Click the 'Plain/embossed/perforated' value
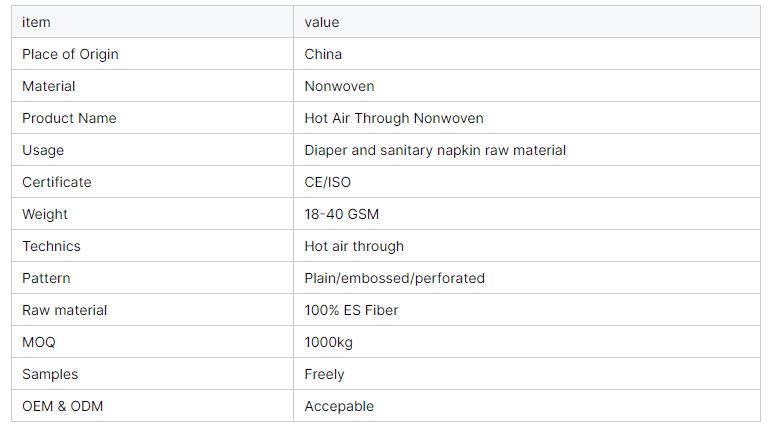 coord(394,278)
